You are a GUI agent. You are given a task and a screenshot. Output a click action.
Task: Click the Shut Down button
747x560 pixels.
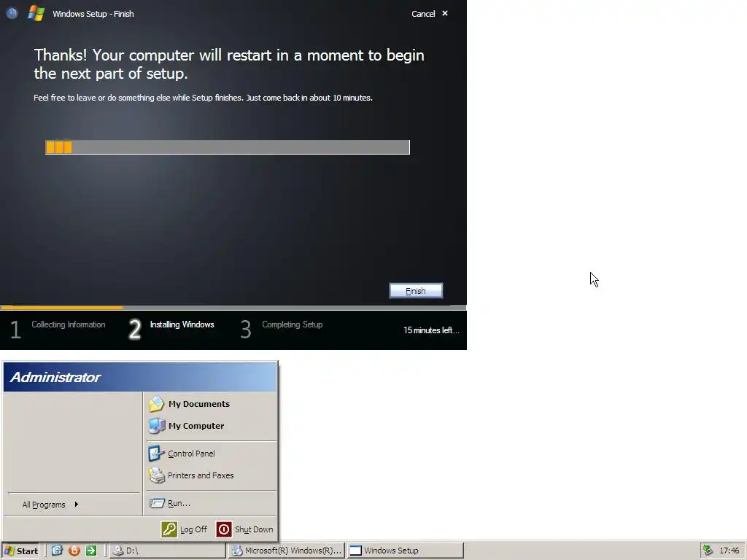pos(244,529)
